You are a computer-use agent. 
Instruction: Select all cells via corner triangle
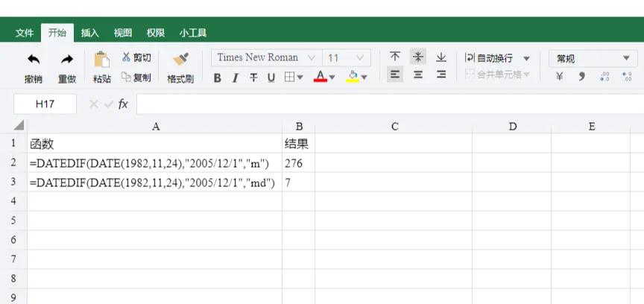pos(19,125)
